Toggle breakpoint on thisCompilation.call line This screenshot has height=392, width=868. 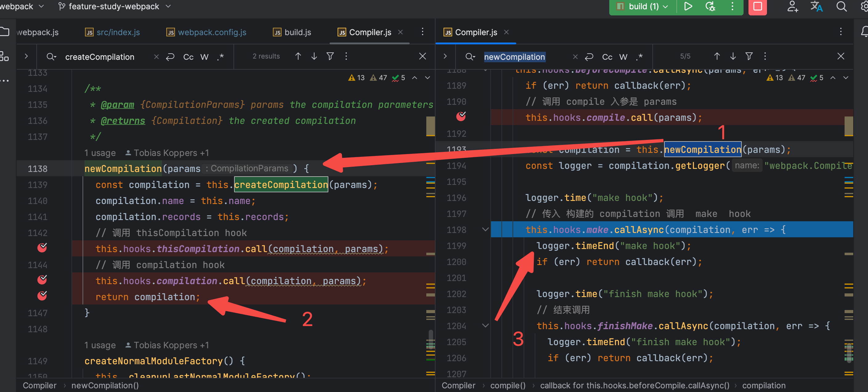pyautogui.click(x=42, y=248)
